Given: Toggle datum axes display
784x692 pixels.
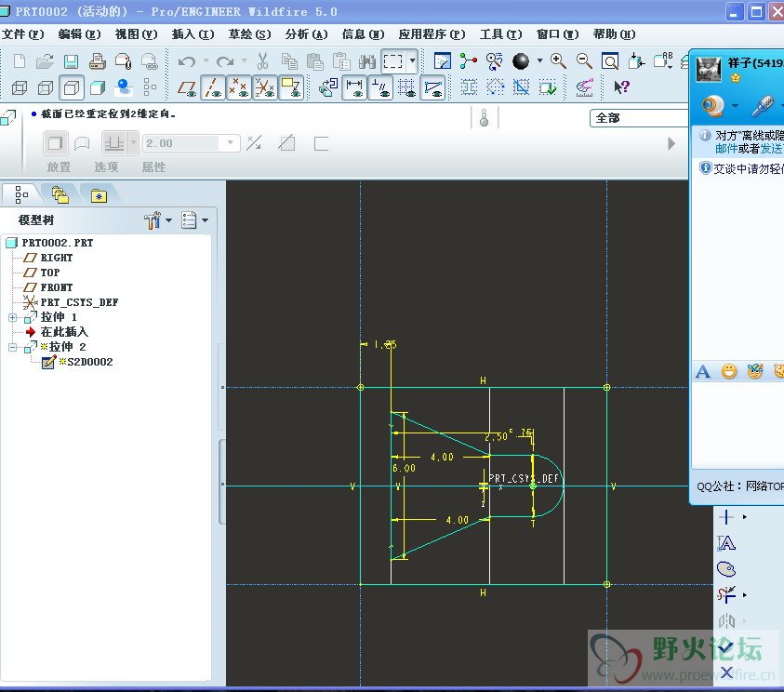Looking at the screenshot, I should 213,87.
